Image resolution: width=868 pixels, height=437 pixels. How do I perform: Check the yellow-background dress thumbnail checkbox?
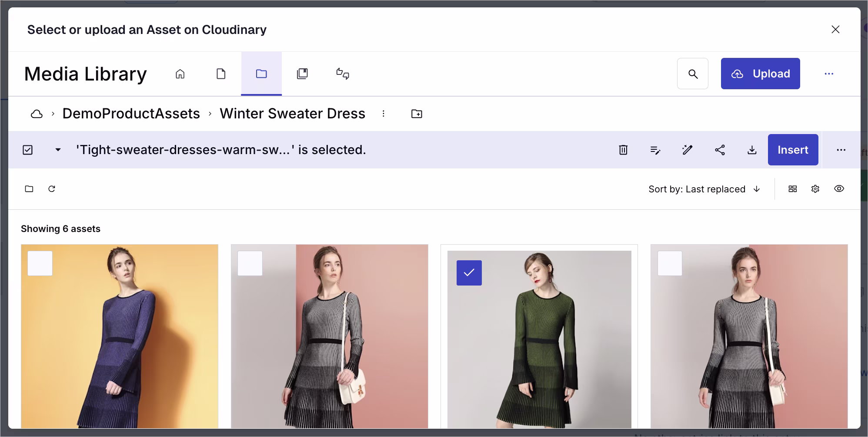click(x=40, y=263)
